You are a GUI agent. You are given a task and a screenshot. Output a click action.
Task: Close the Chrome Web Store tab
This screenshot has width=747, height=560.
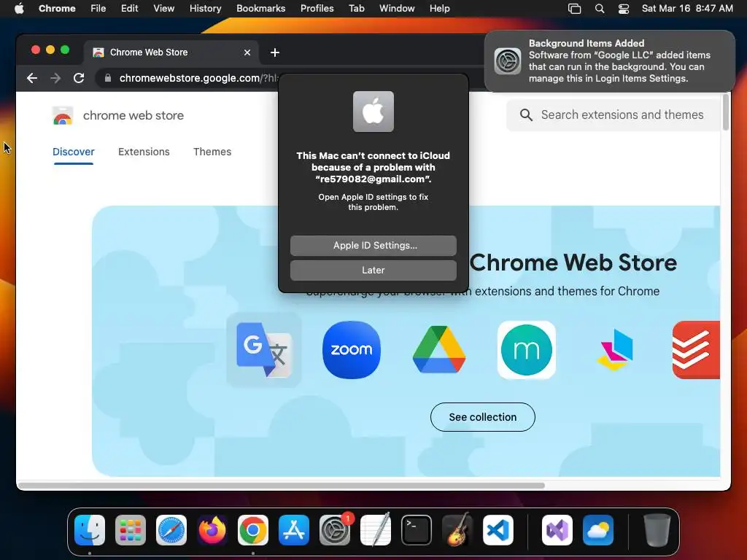coord(247,52)
